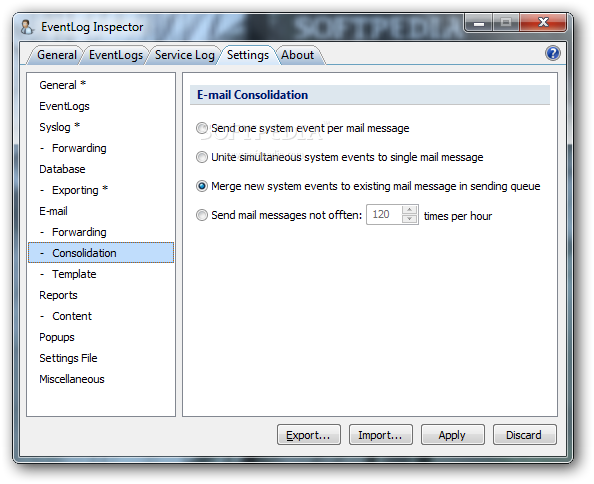The height and width of the screenshot is (484, 594).
Task: Select Miscellaneous in the settings list
Action: pos(101,379)
